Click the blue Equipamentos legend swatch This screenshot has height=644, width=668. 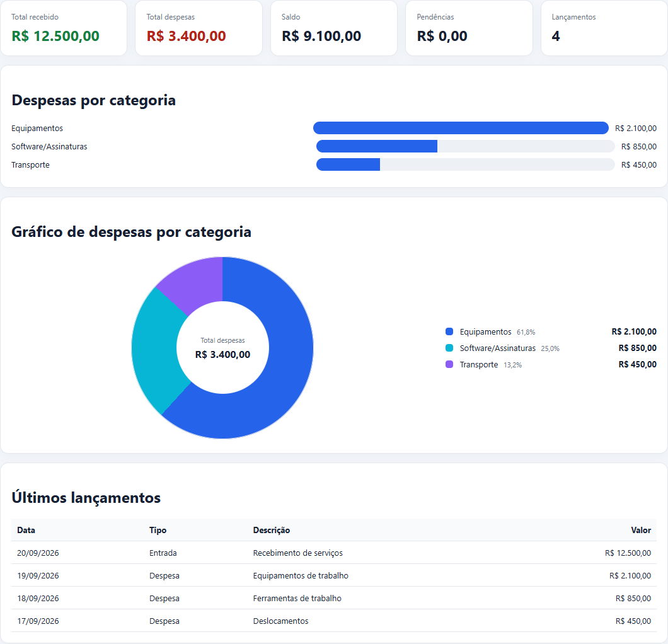click(x=449, y=331)
